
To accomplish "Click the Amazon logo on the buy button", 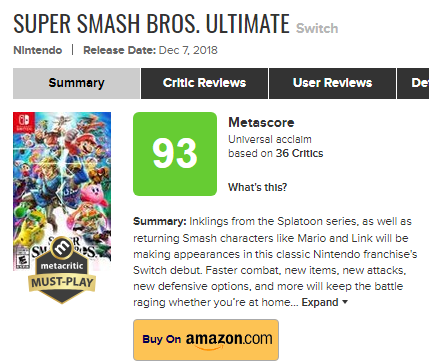I will pyautogui.click(x=229, y=340).
